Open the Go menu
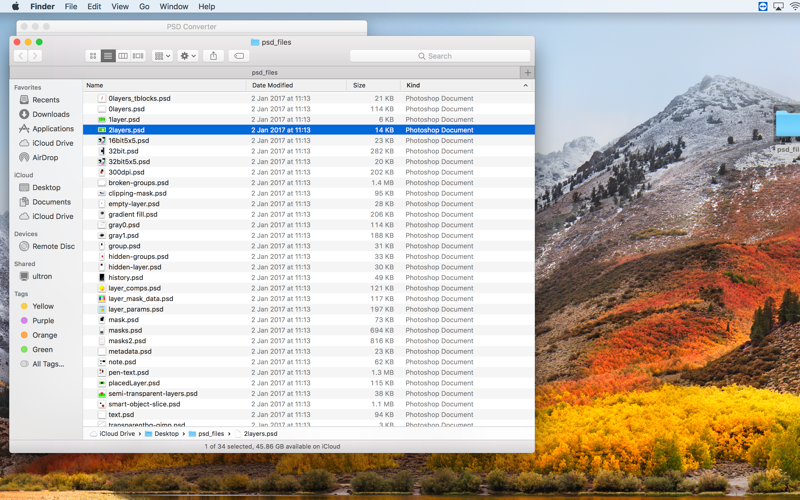Screen dimensions: 800x500 coord(144,7)
